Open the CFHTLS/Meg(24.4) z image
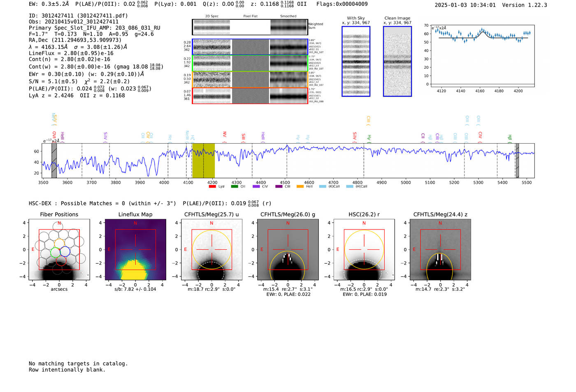This screenshot has height=392, width=576. [x=440, y=250]
